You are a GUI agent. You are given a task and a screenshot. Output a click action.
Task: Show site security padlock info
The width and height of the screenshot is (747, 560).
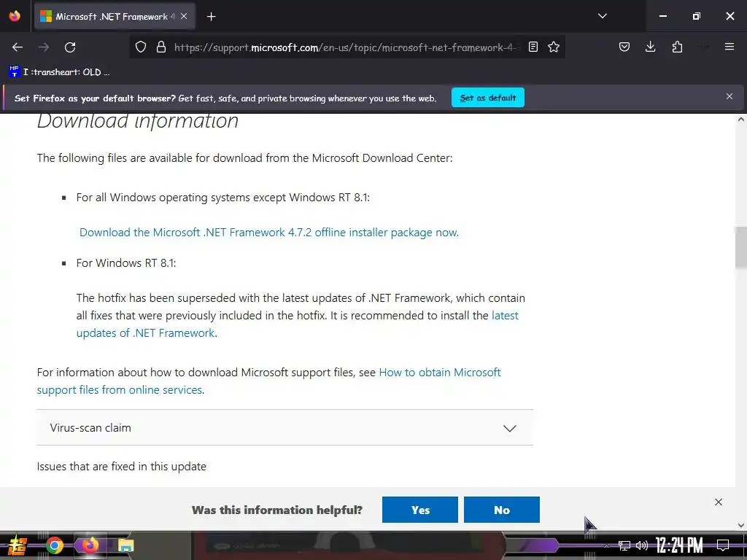coord(161,47)
